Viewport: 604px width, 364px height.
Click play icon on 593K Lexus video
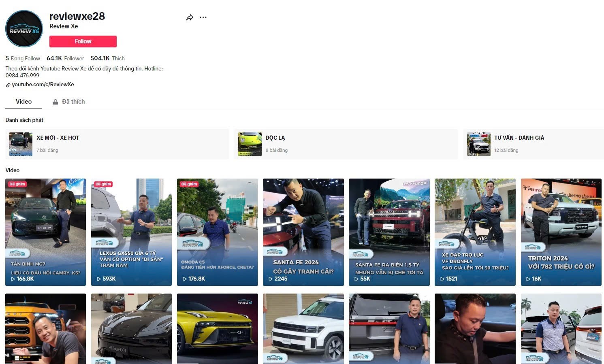coord(99,279)
